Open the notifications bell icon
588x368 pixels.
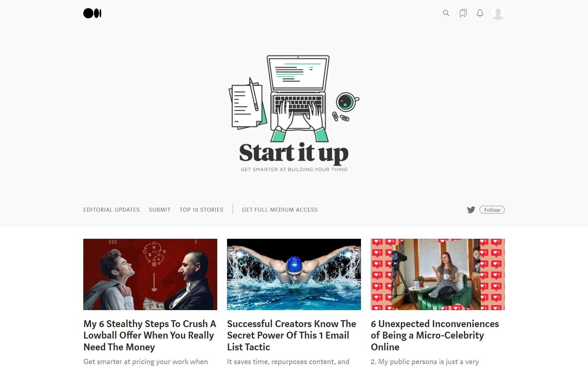(x=480, y=13)
